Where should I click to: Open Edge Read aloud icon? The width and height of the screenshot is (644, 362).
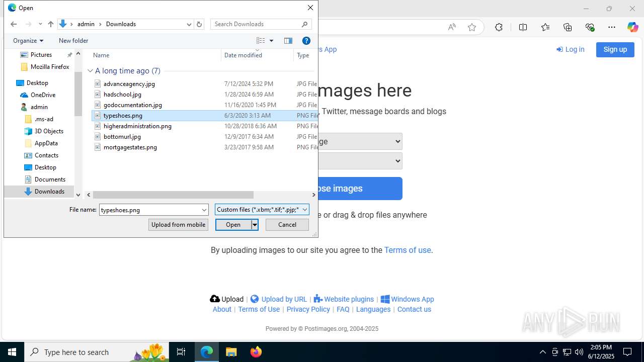click(452, 27)
